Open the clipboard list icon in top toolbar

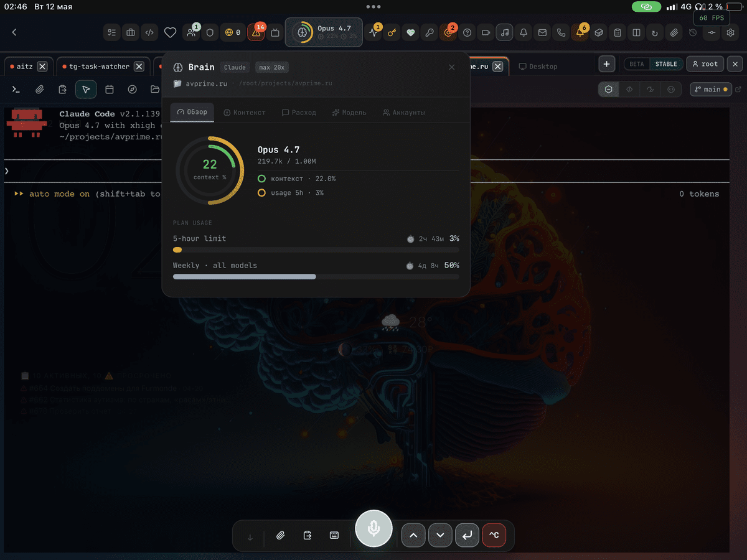(618, 32)
